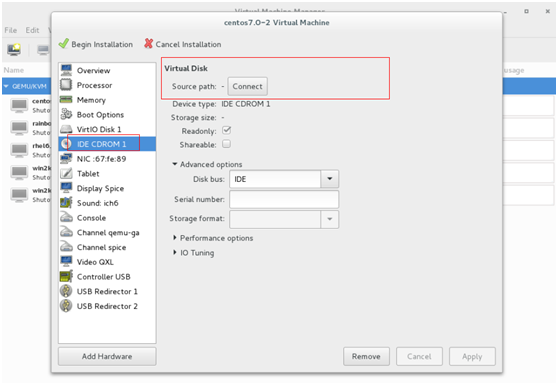Select the Boot Options gears icon
This screenshot has width=558, height=385.
pyautogui.click(x=66, y=114)
